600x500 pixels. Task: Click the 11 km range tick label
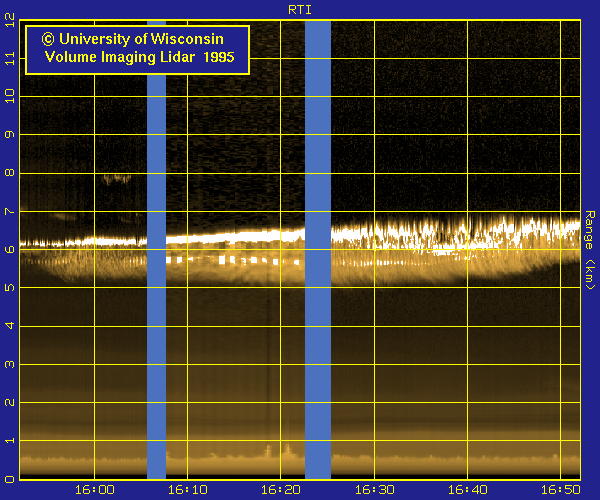click(x=10, y=59)
